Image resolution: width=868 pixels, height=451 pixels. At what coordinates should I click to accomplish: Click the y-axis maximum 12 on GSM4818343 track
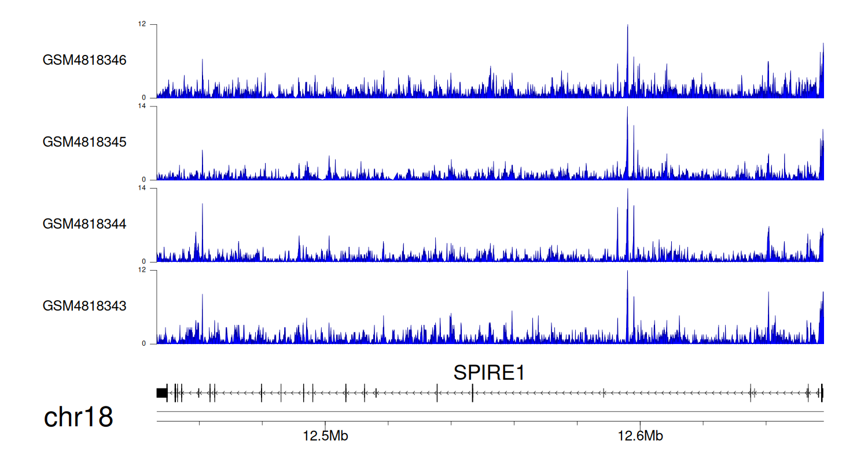point(142,271)
